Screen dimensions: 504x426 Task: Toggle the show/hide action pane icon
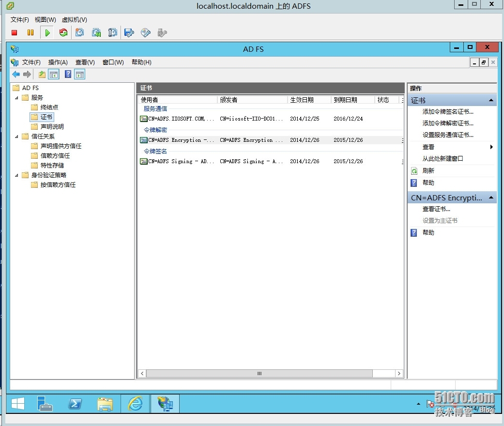(x=80, y=74)
